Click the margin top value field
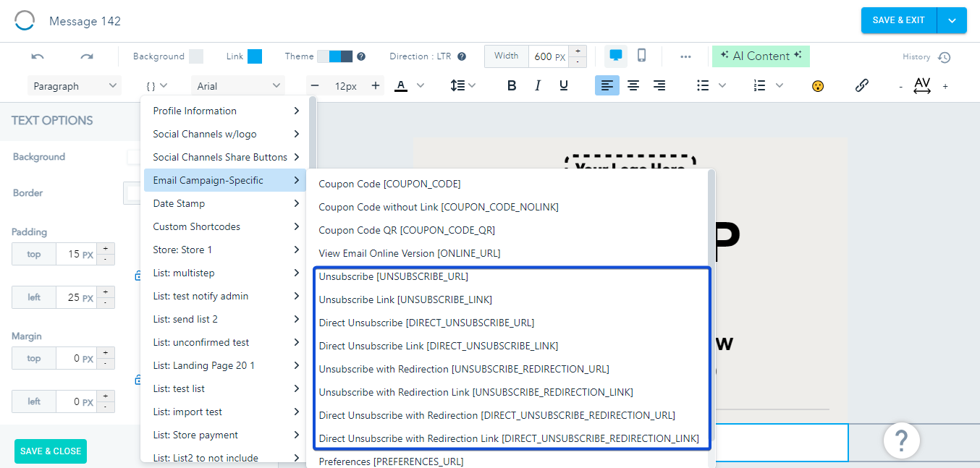 pos(76,358)
